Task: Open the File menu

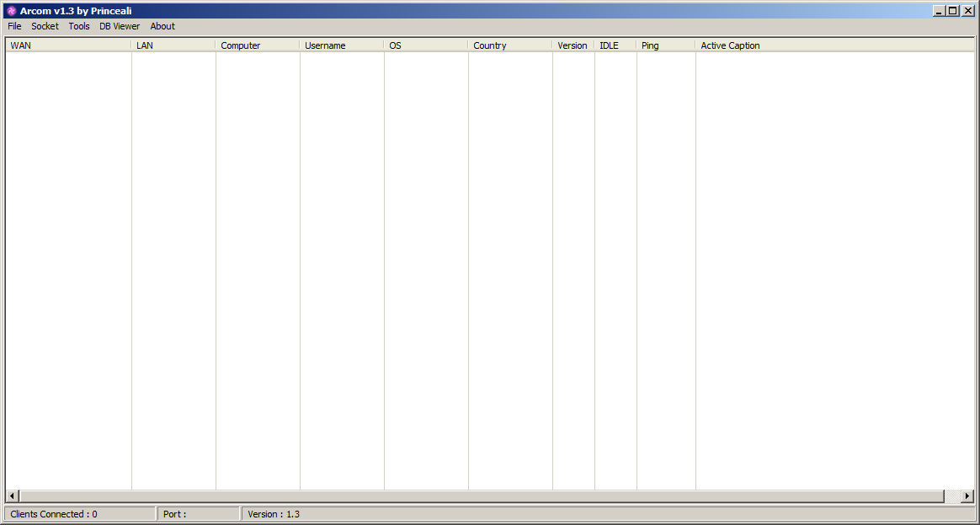Action: tap(14, 26)
